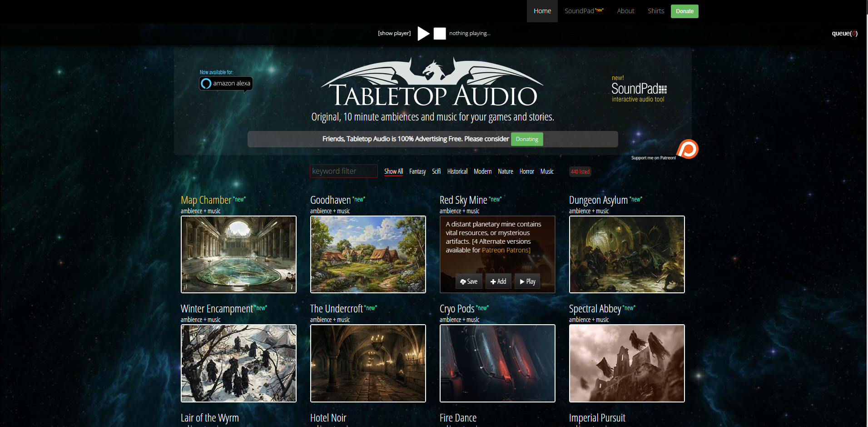Open the SoundPad navigation tab

coord(584,11)
